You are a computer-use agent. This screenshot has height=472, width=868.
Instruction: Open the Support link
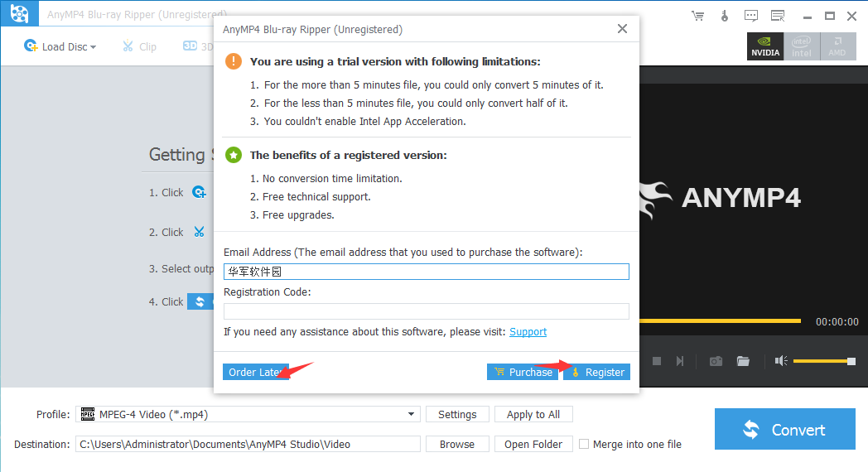coord(528,331)
